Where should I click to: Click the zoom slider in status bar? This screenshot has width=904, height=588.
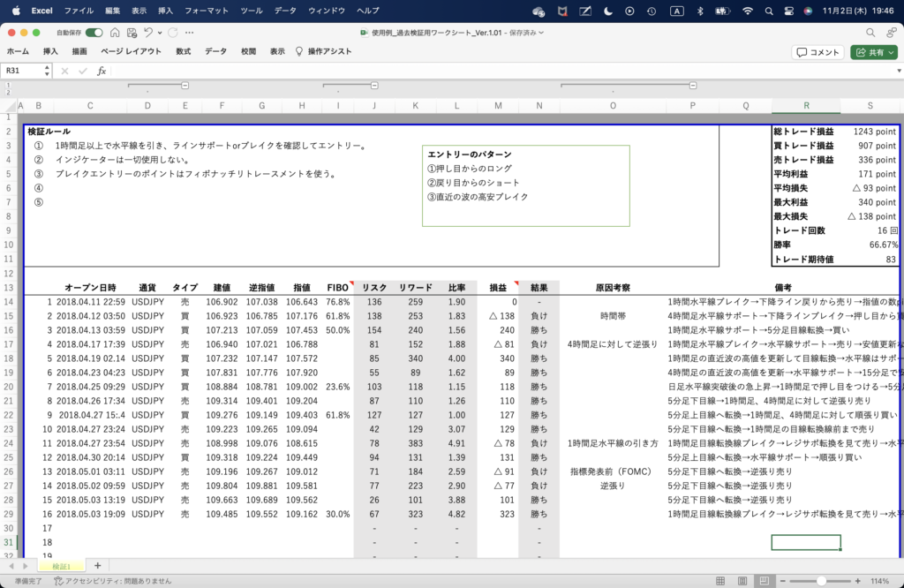pos(822,581)
